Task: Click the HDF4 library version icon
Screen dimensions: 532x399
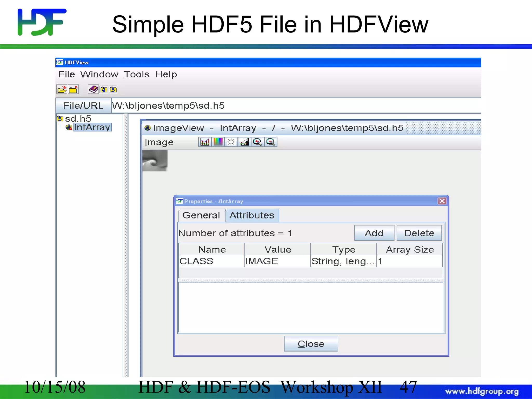Action: tap(104, 90)
